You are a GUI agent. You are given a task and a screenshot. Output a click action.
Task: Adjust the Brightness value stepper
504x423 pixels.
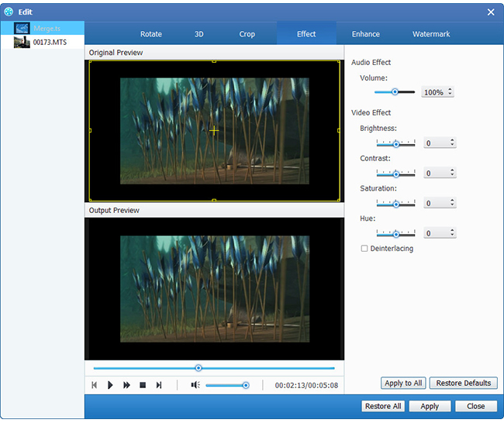(452, 143)
